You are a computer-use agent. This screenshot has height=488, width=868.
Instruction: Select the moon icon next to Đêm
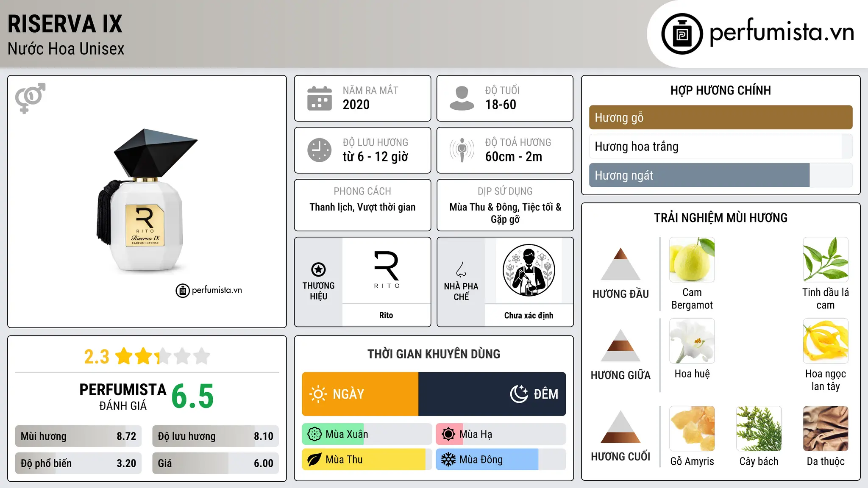(519, 394)
